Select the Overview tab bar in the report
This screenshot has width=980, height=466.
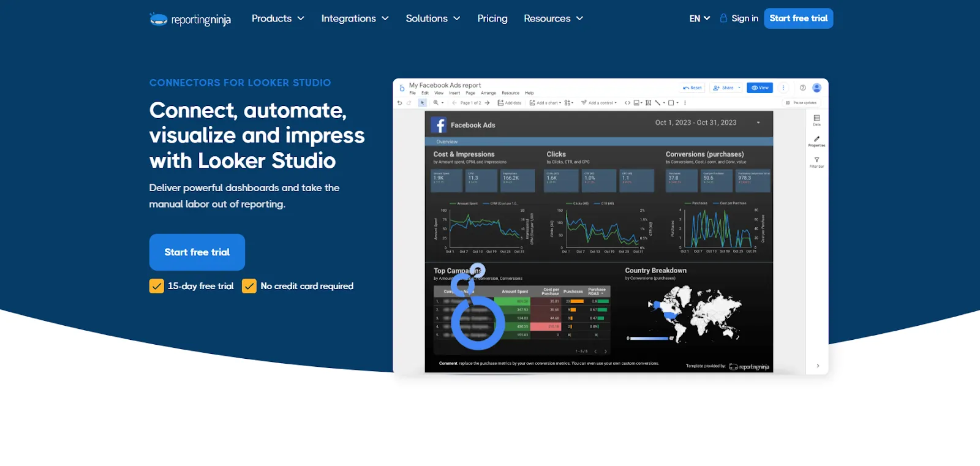tap(599, 141)
